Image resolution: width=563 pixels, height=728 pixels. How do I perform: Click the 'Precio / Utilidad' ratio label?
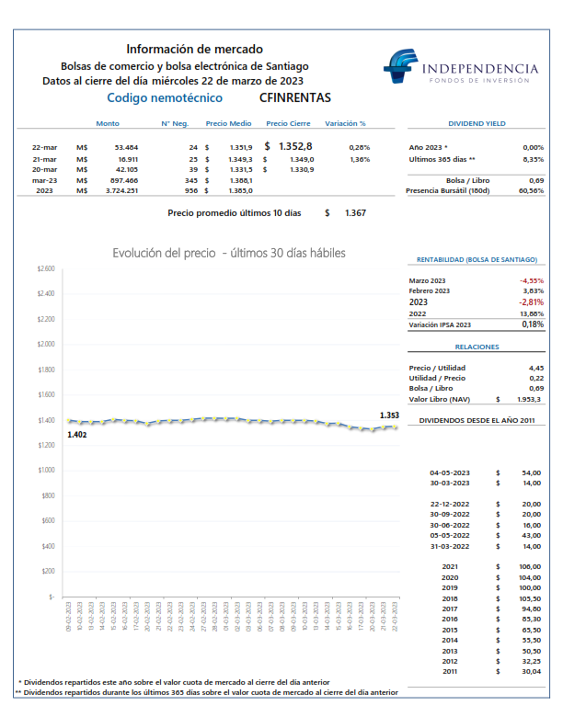pos(437,369)
